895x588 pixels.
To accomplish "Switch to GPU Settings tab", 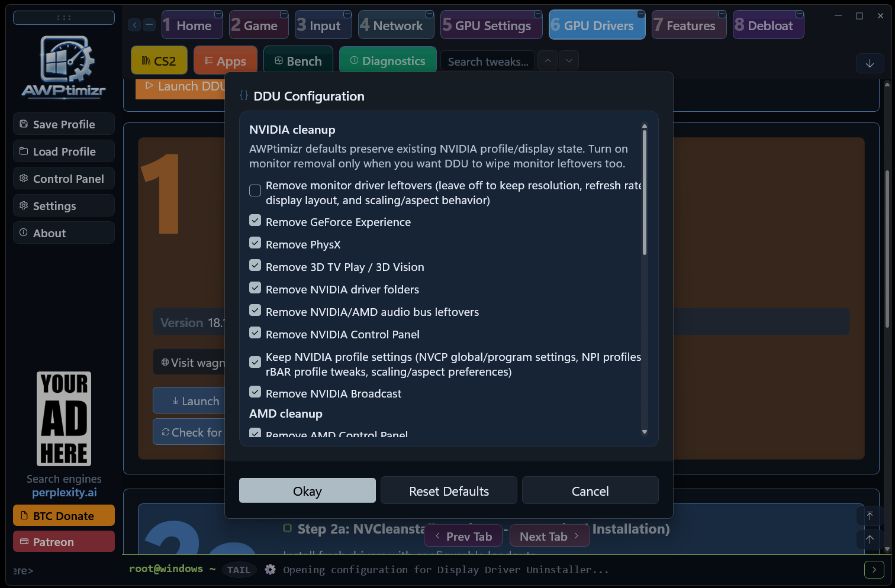I will click(x=491, y=25).
